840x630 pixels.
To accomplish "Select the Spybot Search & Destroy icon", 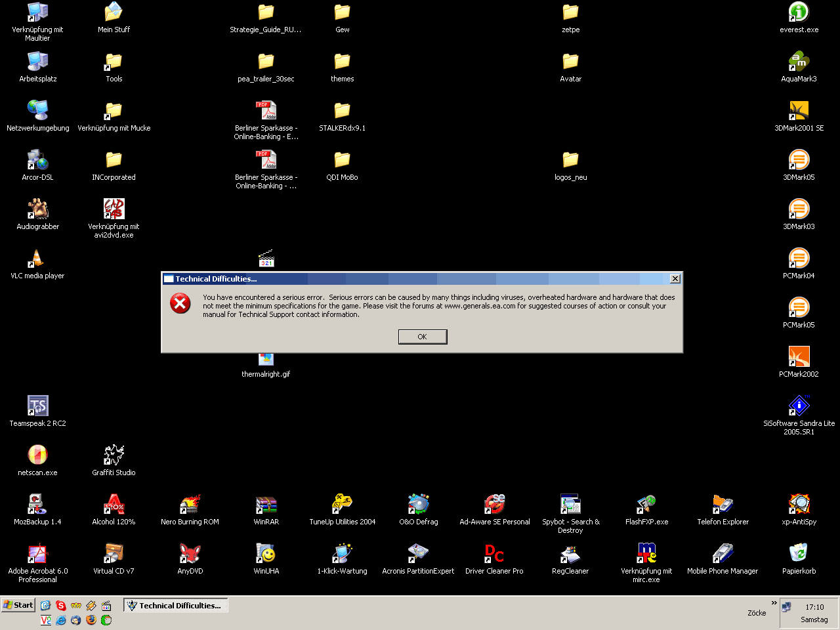I will [570, 514].
